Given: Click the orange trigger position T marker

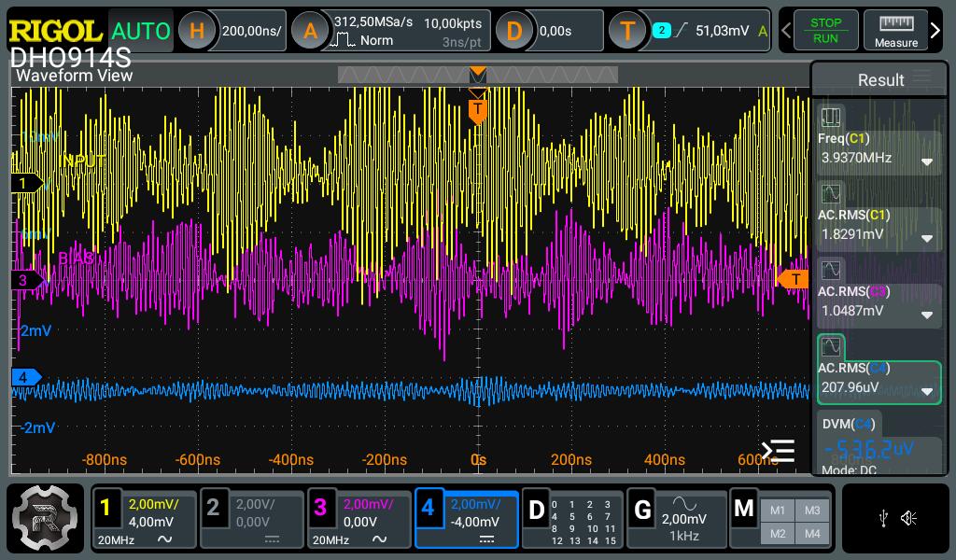Looking at the screenshot, I should point(477,110).
